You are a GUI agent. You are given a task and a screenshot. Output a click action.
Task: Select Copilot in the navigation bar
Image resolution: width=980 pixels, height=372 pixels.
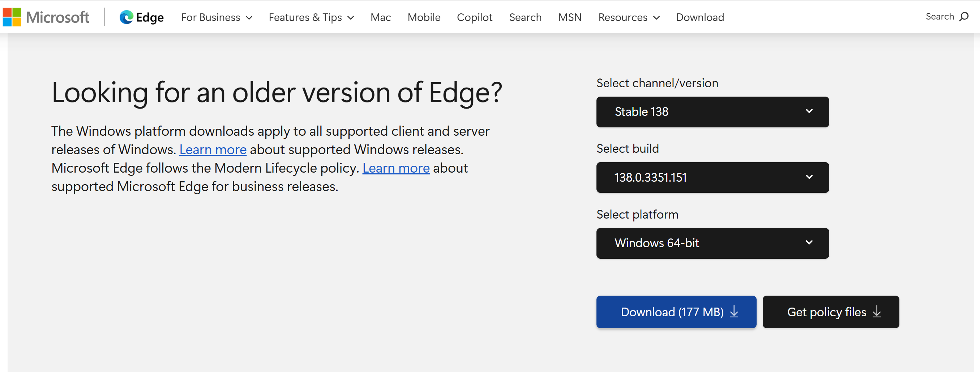pyautogui.click(x=474, y=17)
